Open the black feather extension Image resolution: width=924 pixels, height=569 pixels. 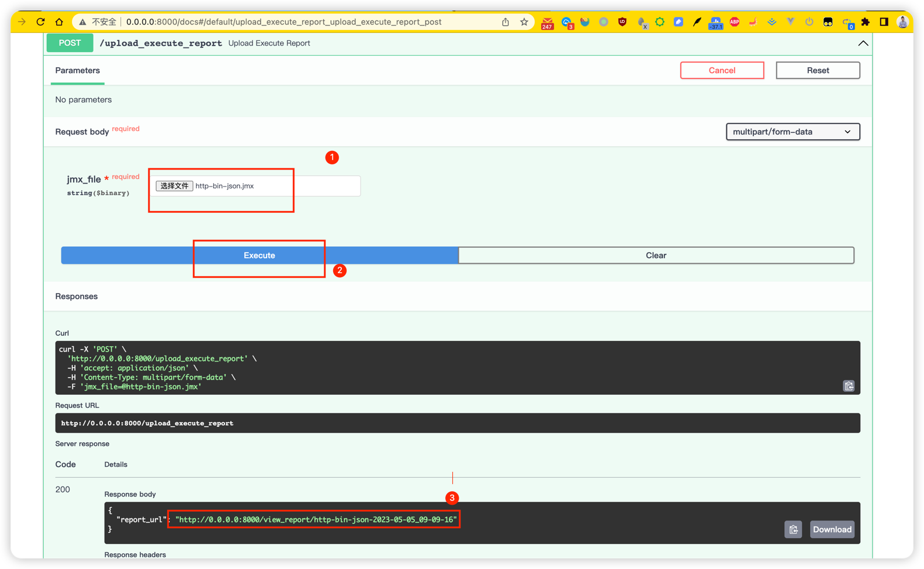coord(697,22)
